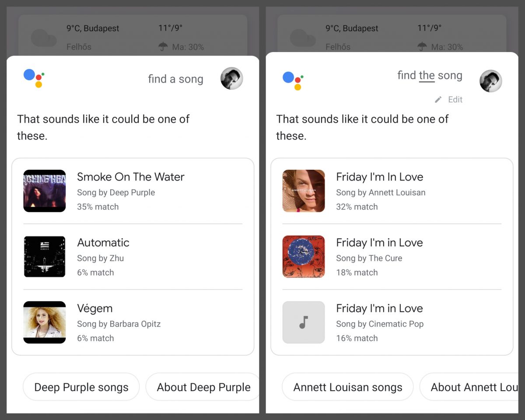This screenshot has width=525, height=420.
Task: Open Annett Louisan album cover thumbnail
Action: [304, 191]
